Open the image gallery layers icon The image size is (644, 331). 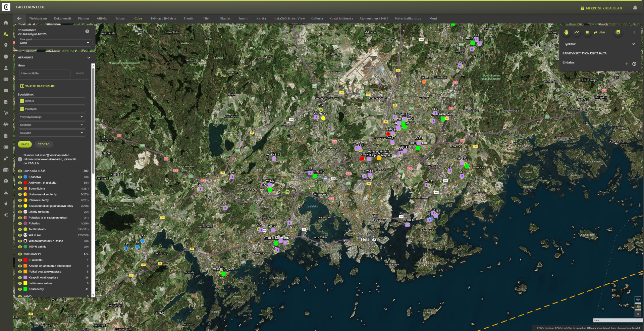point(618,32)
